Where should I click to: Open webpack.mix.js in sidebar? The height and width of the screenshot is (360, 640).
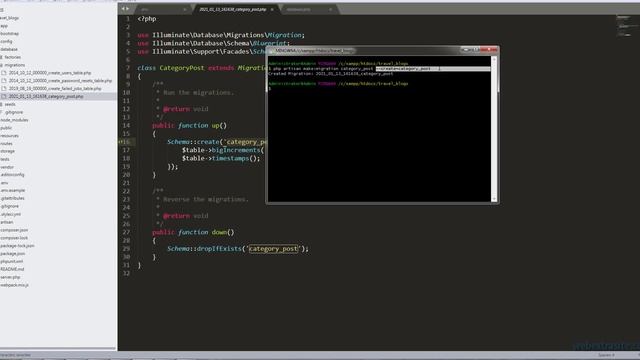pos(14,285)
